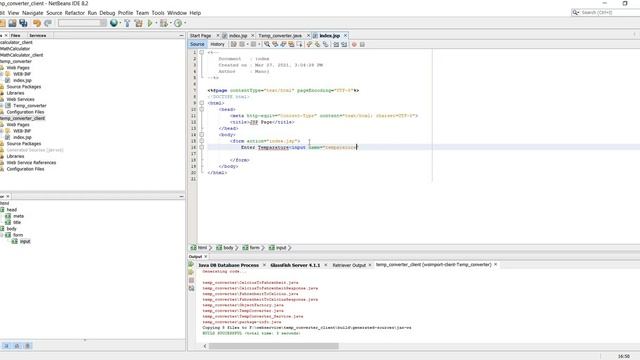Open the run configuration combo box

tap(82, 23)
